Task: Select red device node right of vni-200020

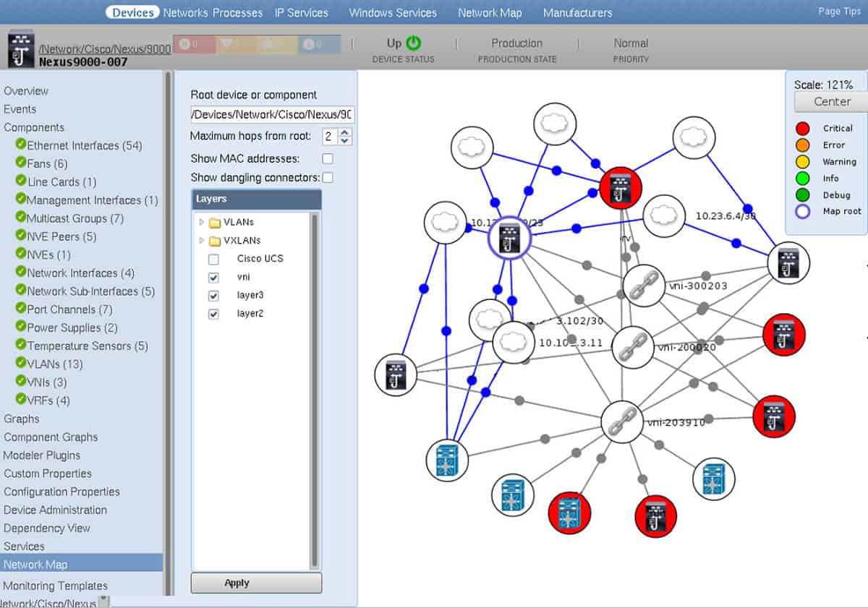Action: pos(784,335)
